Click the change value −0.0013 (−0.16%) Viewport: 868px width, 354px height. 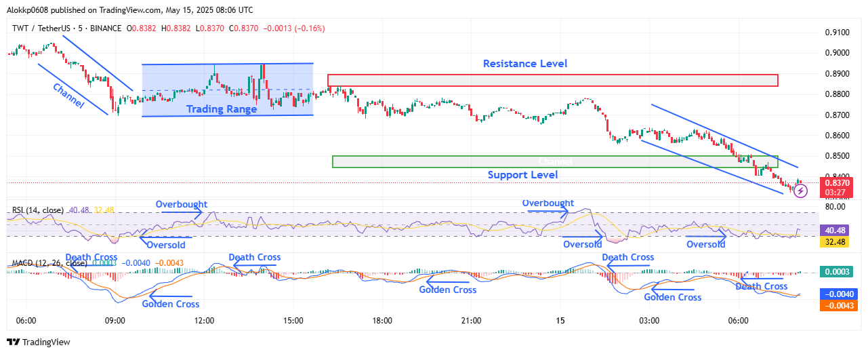[295, 28]
